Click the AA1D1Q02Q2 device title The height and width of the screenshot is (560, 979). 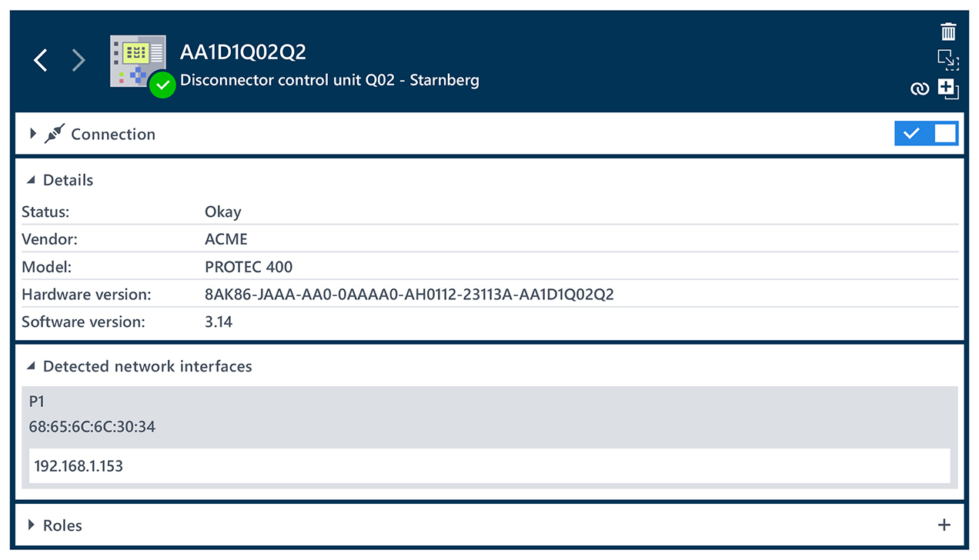pyautogui.click(x=243, y=52)
